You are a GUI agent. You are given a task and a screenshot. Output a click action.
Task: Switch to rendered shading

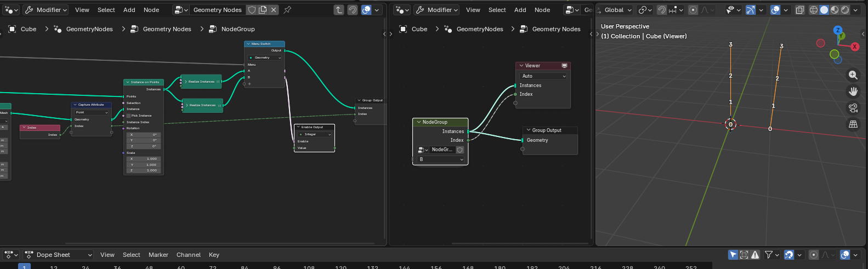click(845, 10)
